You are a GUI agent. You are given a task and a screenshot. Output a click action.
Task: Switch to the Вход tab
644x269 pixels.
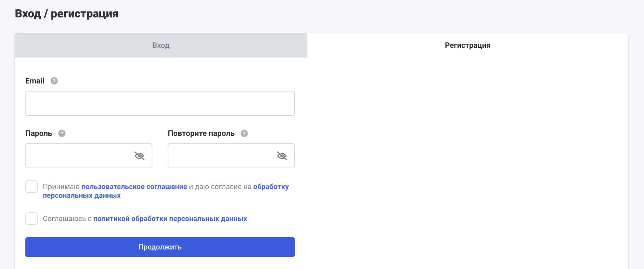click(161, 45)
